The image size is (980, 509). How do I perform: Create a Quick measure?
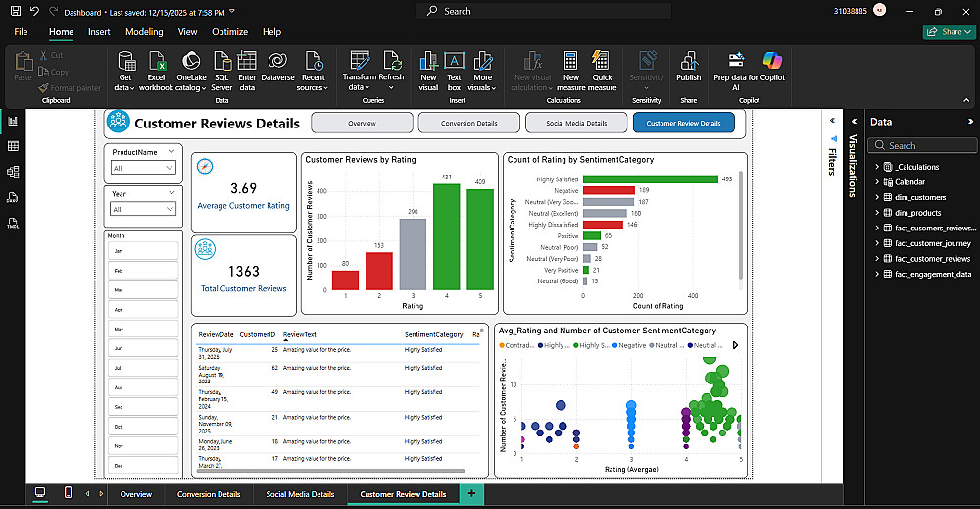coord(602,71)
